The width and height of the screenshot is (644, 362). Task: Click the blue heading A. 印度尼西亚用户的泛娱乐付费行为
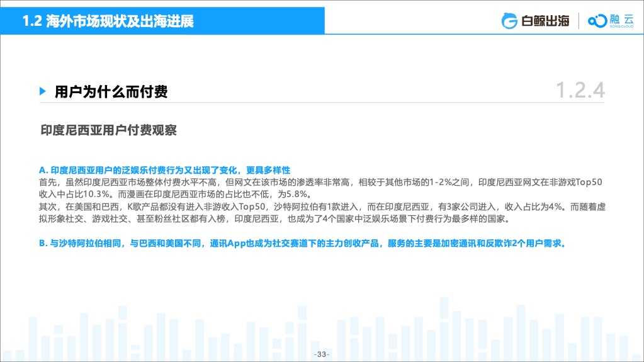click(165, 170)
